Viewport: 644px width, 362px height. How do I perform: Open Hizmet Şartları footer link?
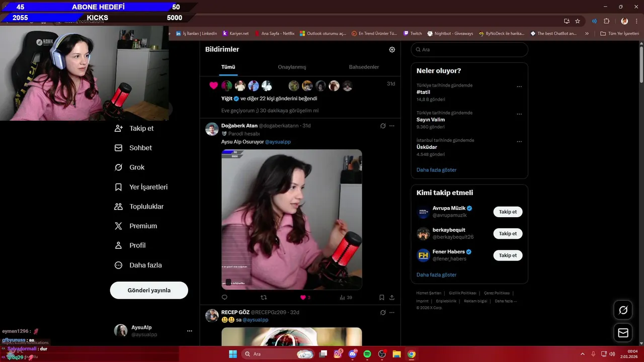point(429,293)
